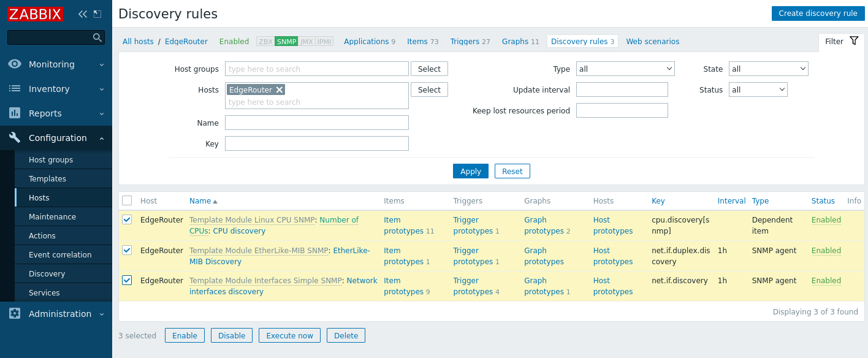Click the Administration gear icon
This screenshot has height=358, width=868.
pos(15,314)
